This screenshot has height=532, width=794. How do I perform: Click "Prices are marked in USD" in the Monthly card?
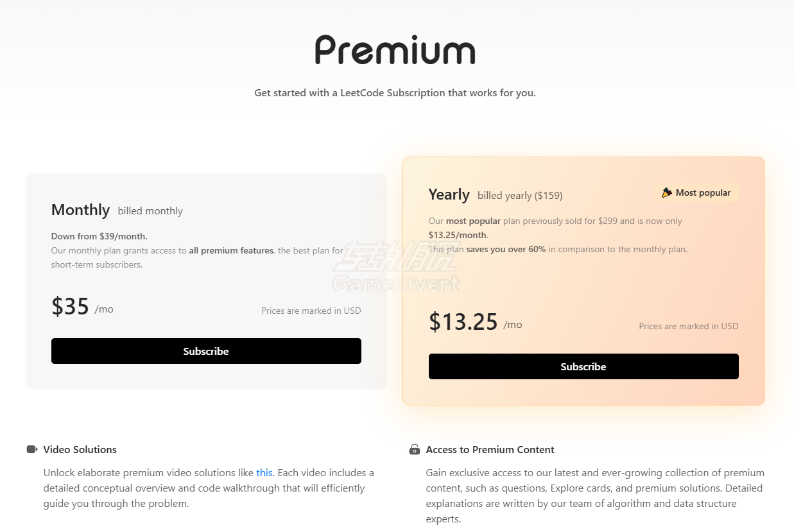[x=311, y=311]
